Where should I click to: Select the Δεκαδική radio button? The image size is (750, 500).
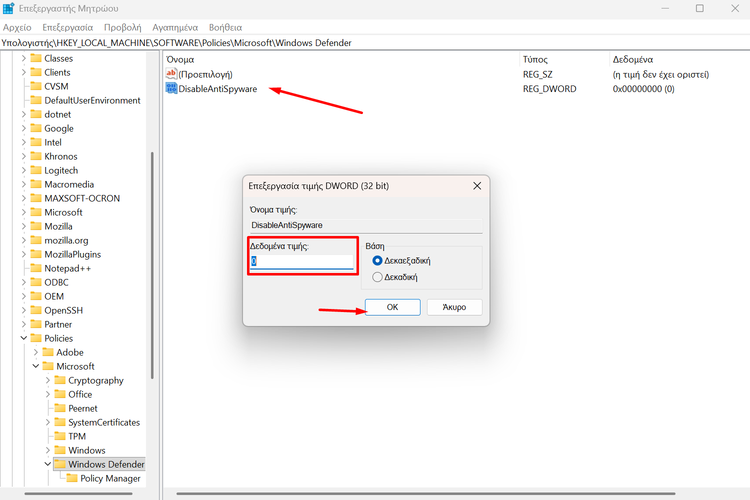point(377,277)
